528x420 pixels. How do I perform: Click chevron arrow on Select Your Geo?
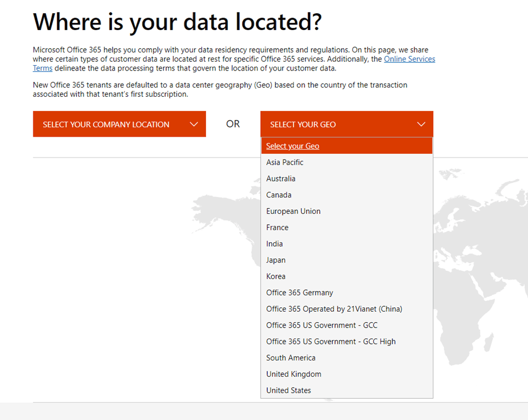421,124
